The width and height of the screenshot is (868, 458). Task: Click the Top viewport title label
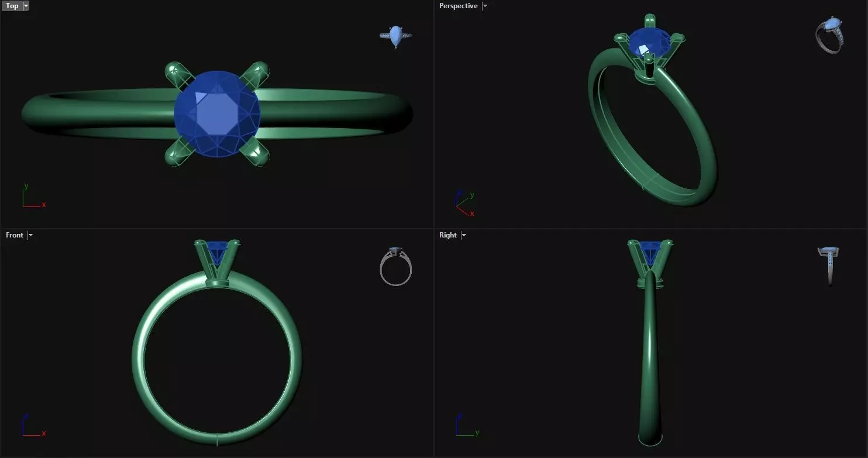pyautogui.click(x=12, y=6)
